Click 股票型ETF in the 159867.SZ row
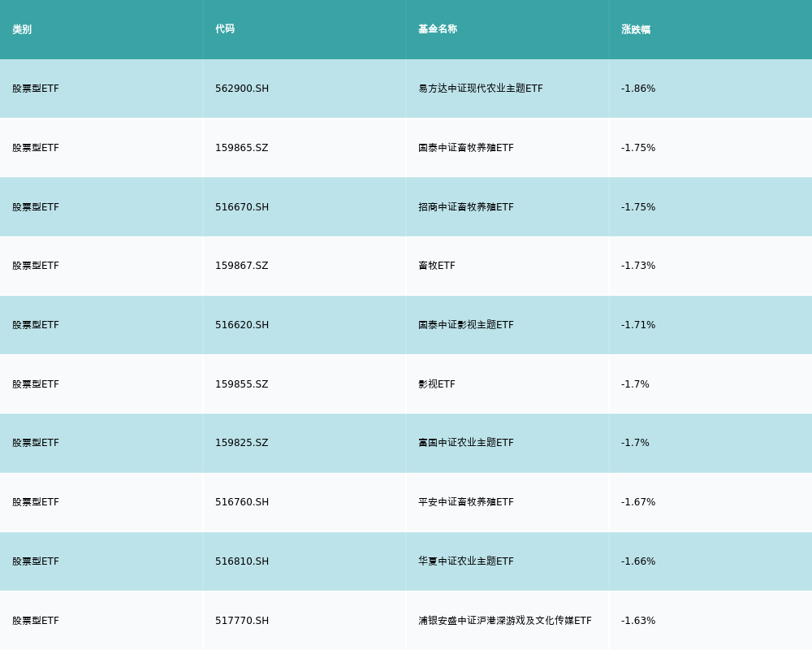 tap(36, 266)
